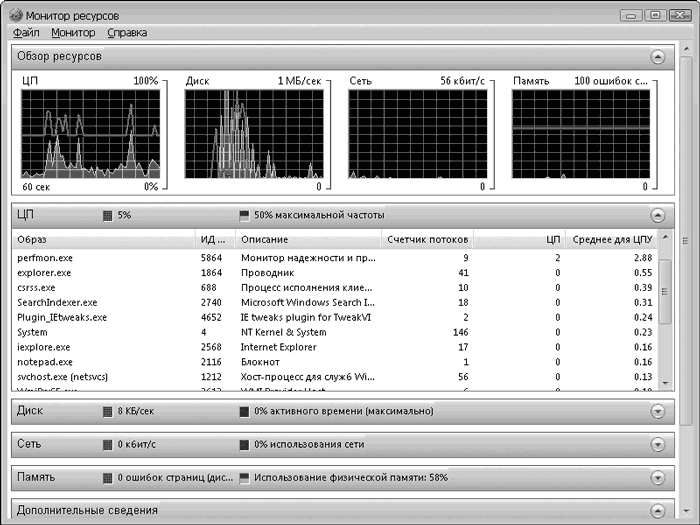Open the Монитор menu
700x525 pixels.
coord(73,33)
